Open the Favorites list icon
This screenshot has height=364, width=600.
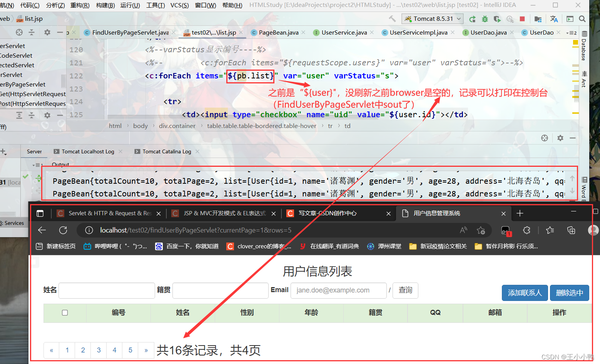(x=550, y=230)
